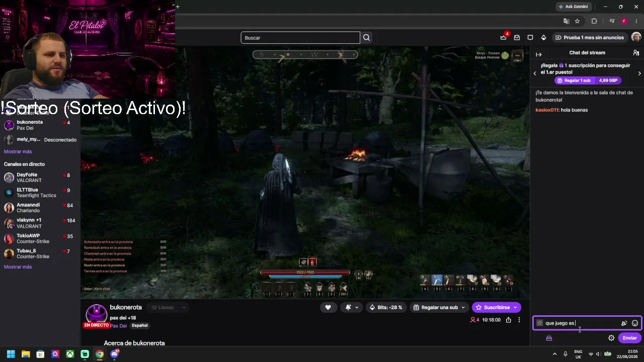The image size is (644, 362).
Task: Focus the Buscar search field
Action: [300, 38]
